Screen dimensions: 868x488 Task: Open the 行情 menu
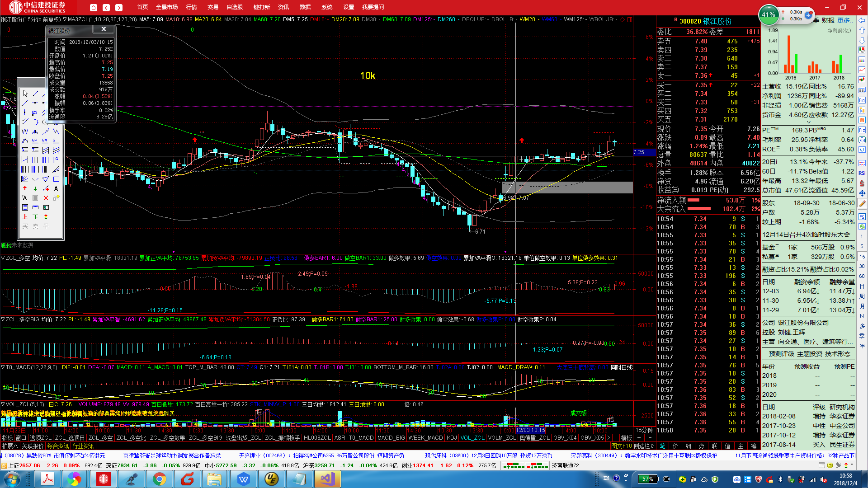191,7
